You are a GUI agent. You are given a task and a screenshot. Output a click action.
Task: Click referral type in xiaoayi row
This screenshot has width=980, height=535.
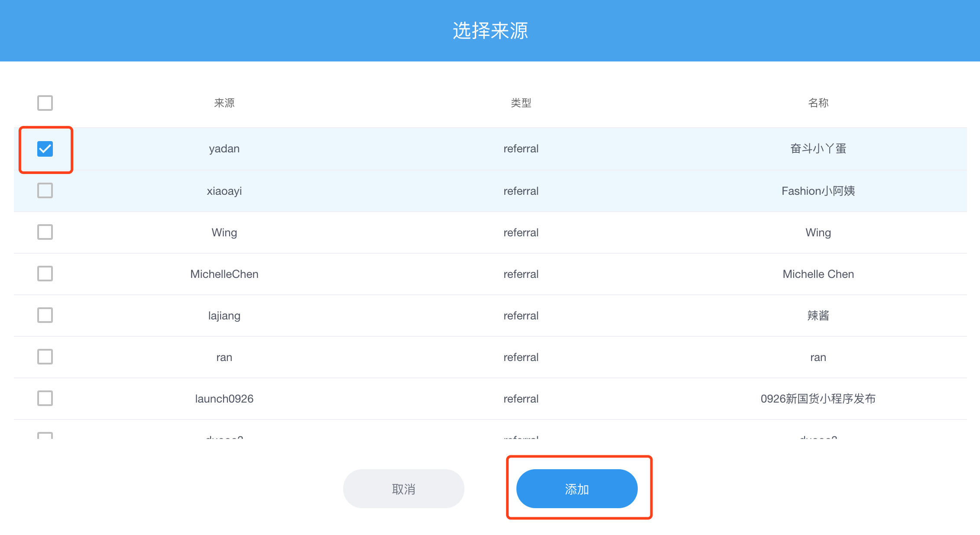(x=521, y=191)
